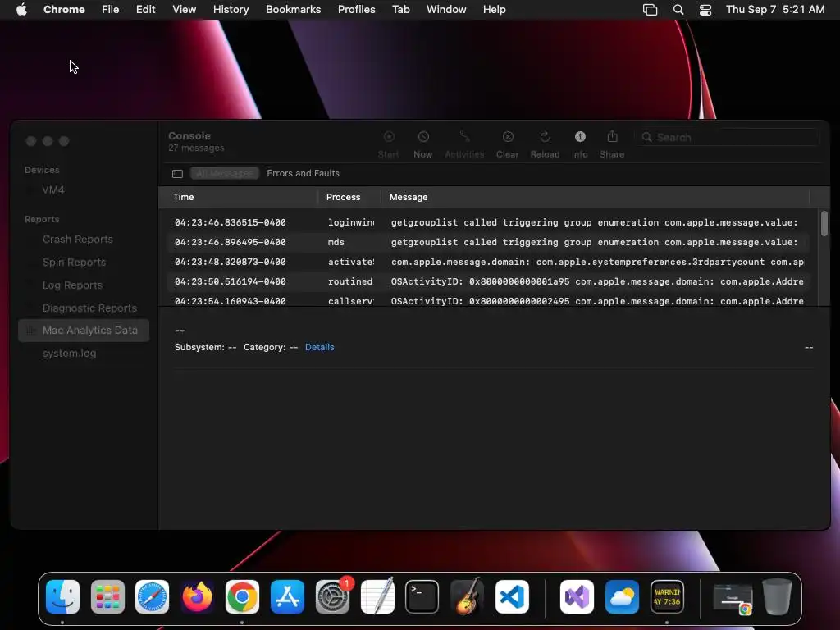The height and width of the screenshot is (630, 840).
Task: Open Spotlight search in the menu bar
Action: 678,10
